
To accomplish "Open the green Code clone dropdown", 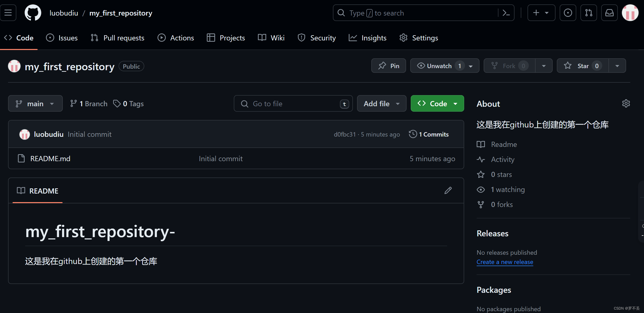I will [x=437, y=104].
